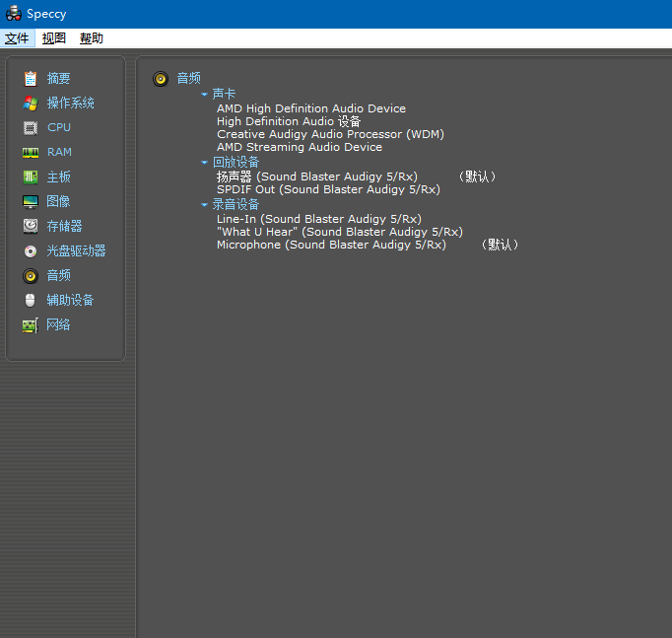This screenshot has width=672, height=638.
Task: Open the 光盘驱动器 disc icon
Action: (x=31, y=250)
